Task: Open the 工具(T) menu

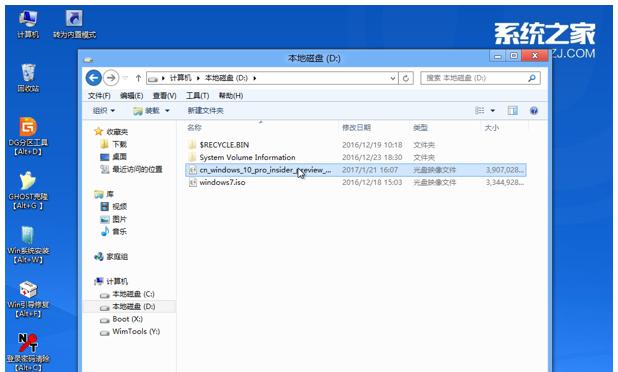Action: coord(197,96)
